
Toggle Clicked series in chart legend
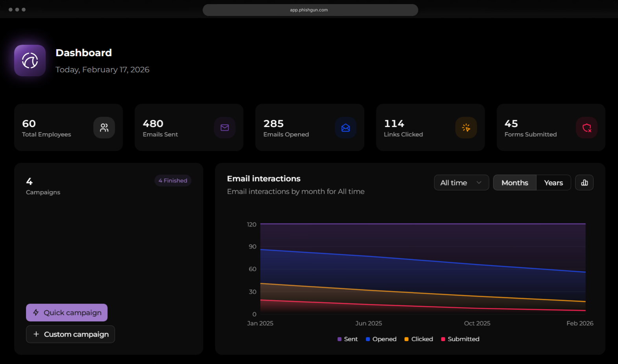pos(419,339)
